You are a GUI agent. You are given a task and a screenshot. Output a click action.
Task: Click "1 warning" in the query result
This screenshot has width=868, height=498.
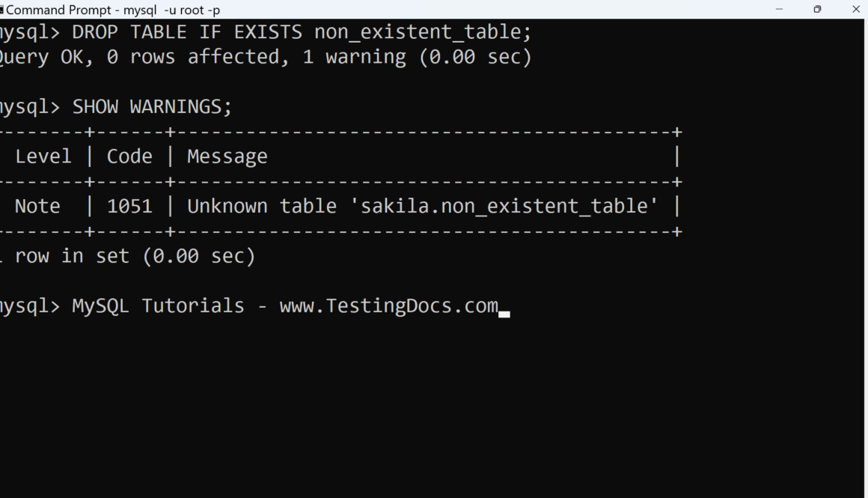point(354,57)
